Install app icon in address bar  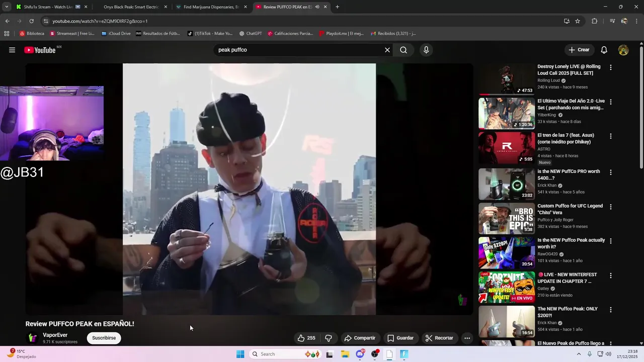coord(567,21)
